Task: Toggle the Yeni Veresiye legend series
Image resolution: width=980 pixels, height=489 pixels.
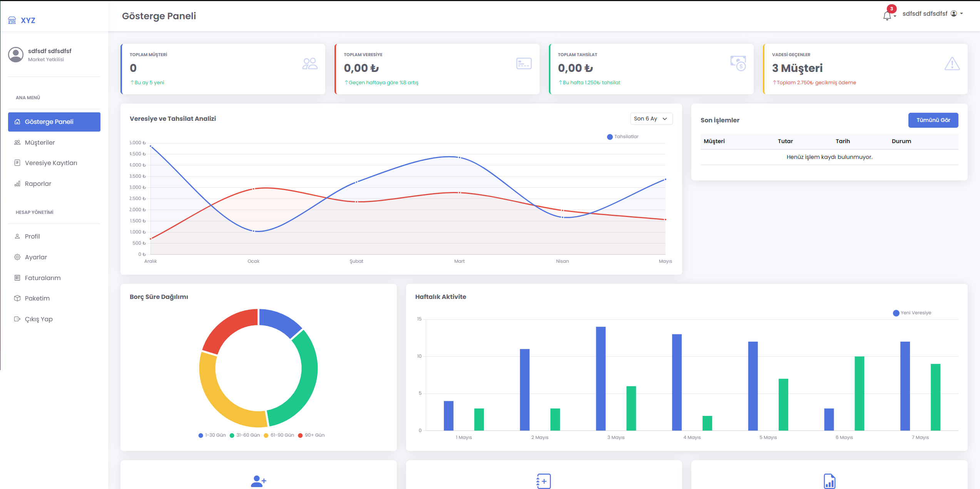Action: (912, 313)
